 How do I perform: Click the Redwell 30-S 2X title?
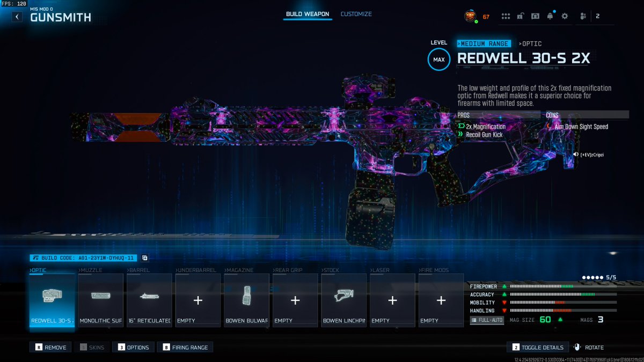pos(523,58)
